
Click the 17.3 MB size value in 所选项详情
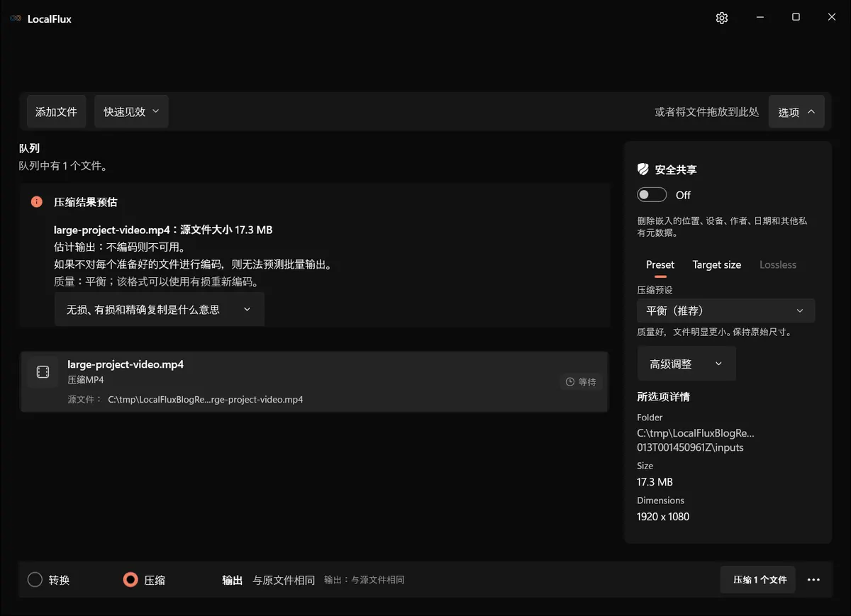click(655, 482)
